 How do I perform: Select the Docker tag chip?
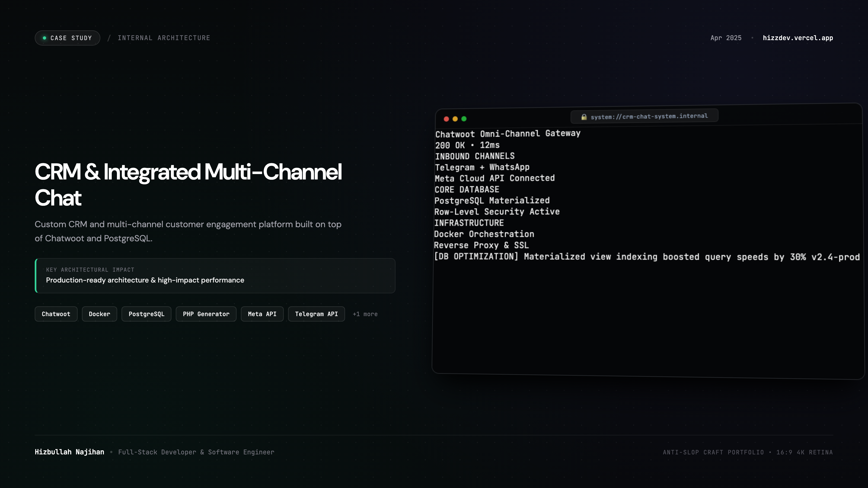99,314
